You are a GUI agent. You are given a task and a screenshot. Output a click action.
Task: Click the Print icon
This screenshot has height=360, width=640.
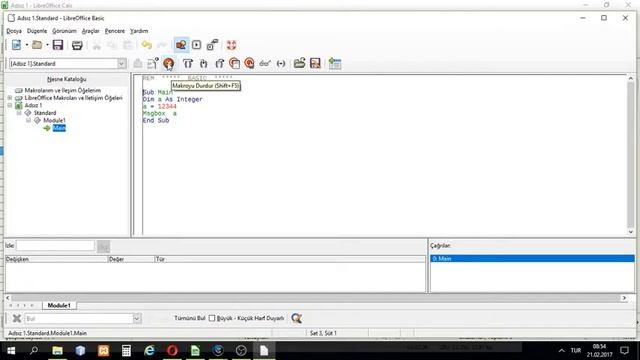(x=77, y=45)
